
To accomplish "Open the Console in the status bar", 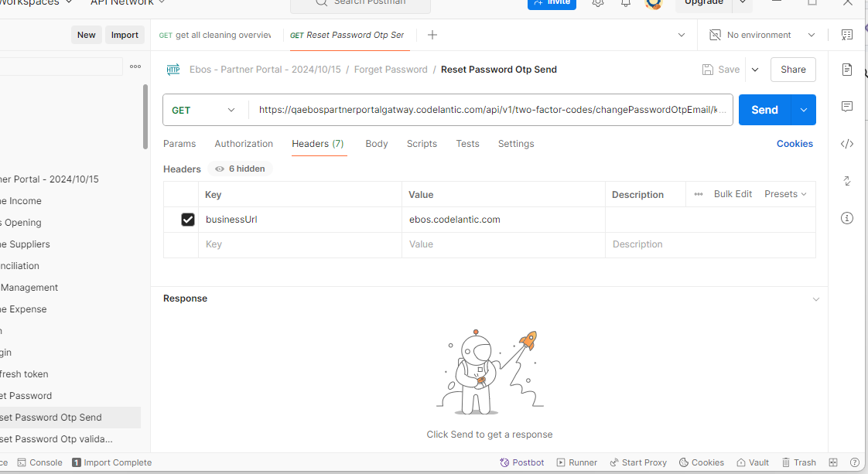I will (x=40, y=462).
